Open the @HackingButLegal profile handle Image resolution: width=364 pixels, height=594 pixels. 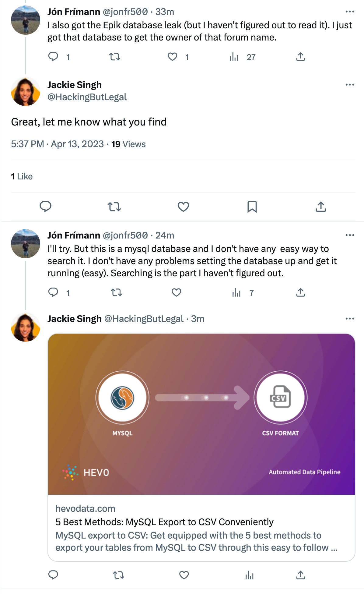coord(87,97)
